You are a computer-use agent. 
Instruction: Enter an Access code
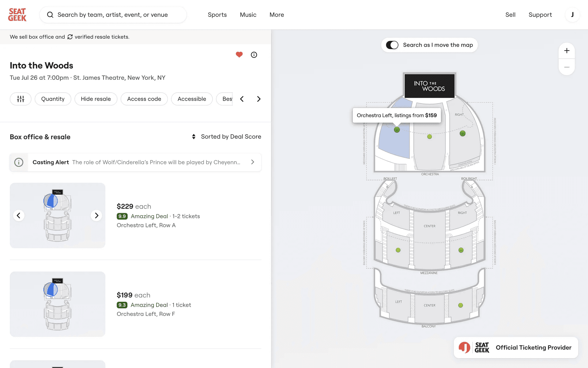pyautogui.click(x=144, y=99)
